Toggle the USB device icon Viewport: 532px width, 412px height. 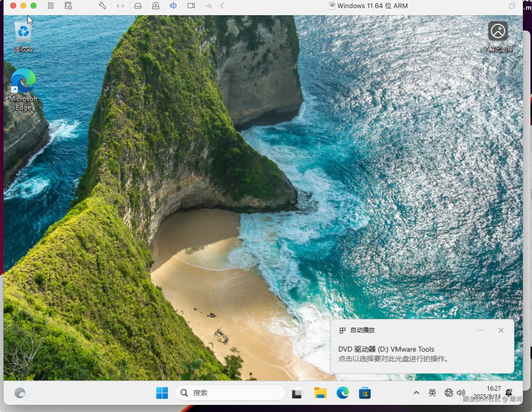point(209,6)
